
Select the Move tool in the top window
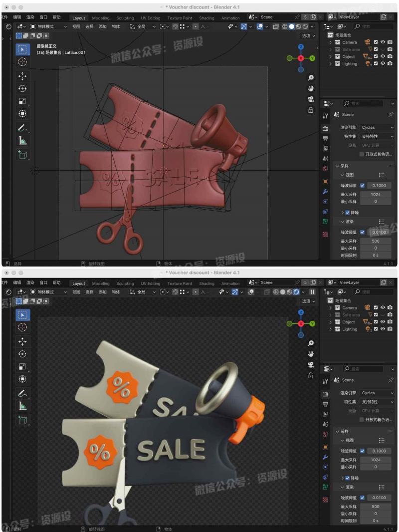pos(22,76)
